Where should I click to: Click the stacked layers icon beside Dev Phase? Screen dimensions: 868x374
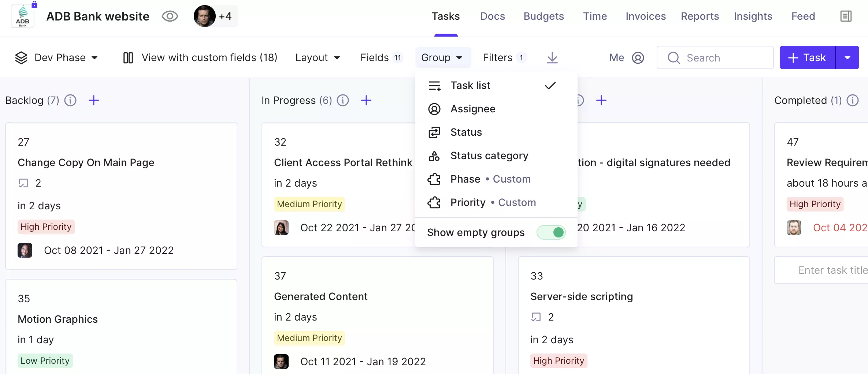pos(21,57)
